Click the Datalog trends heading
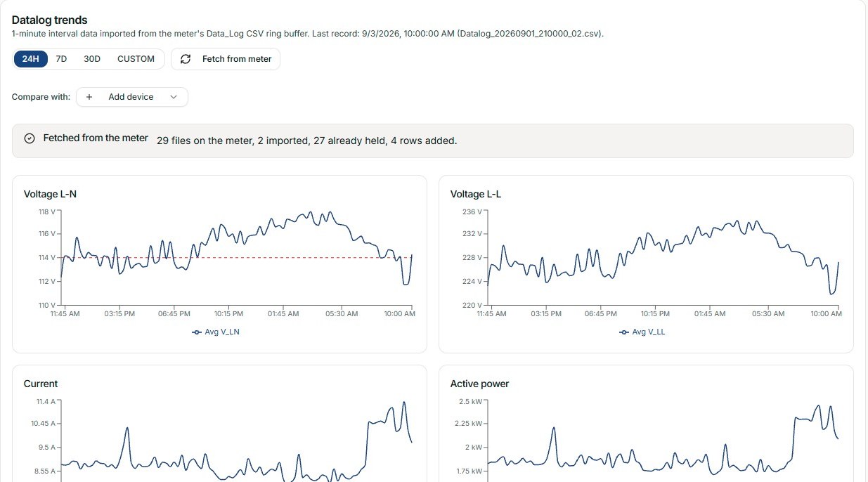The width and height of the screenshot is (868, 482). [x=50, y=20]
